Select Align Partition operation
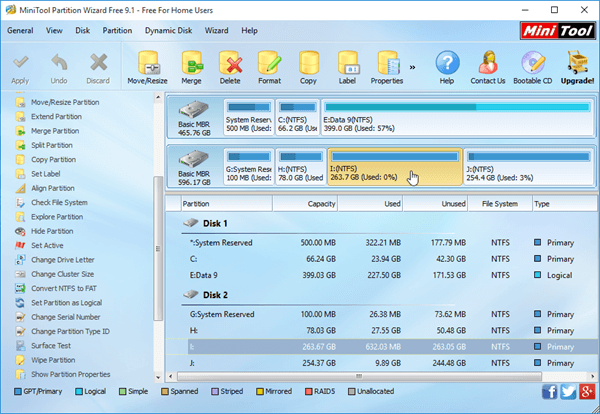The image size is (600, 414). 53,188
